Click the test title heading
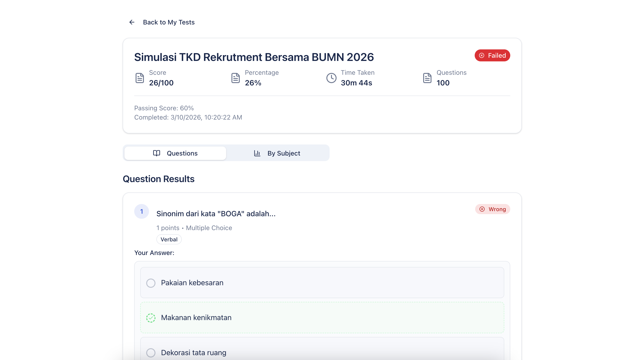 tap(254, 57)
